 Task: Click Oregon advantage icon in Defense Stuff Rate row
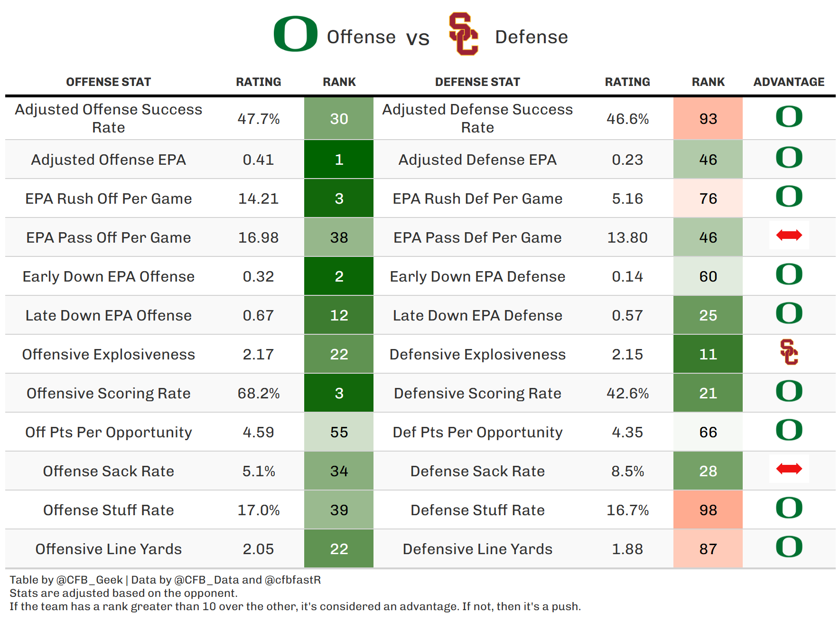[x=789, y=508]
